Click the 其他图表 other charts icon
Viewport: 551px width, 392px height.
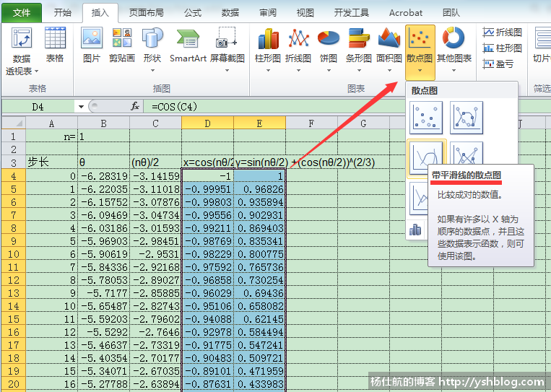454,38
